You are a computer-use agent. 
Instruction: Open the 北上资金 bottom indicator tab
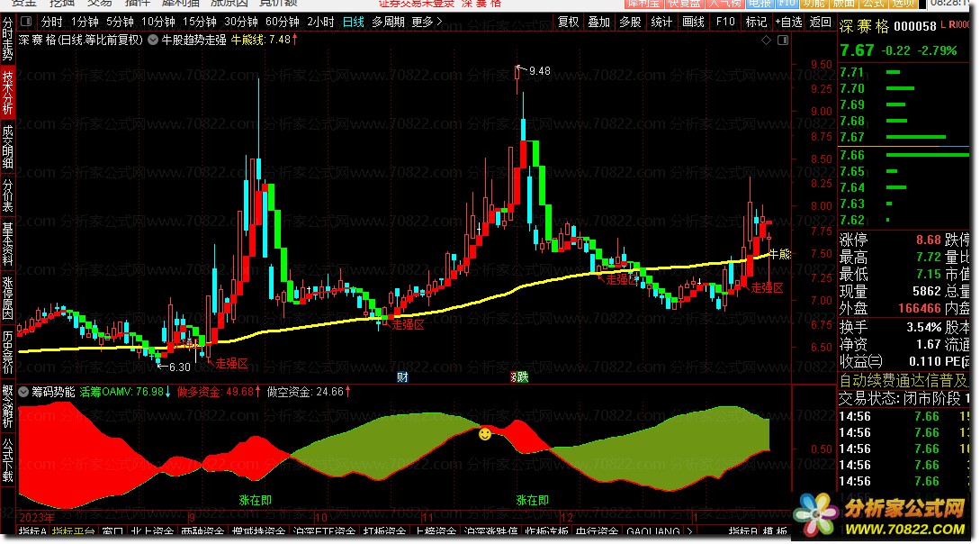pyautogui.click(x=152, y=532)
